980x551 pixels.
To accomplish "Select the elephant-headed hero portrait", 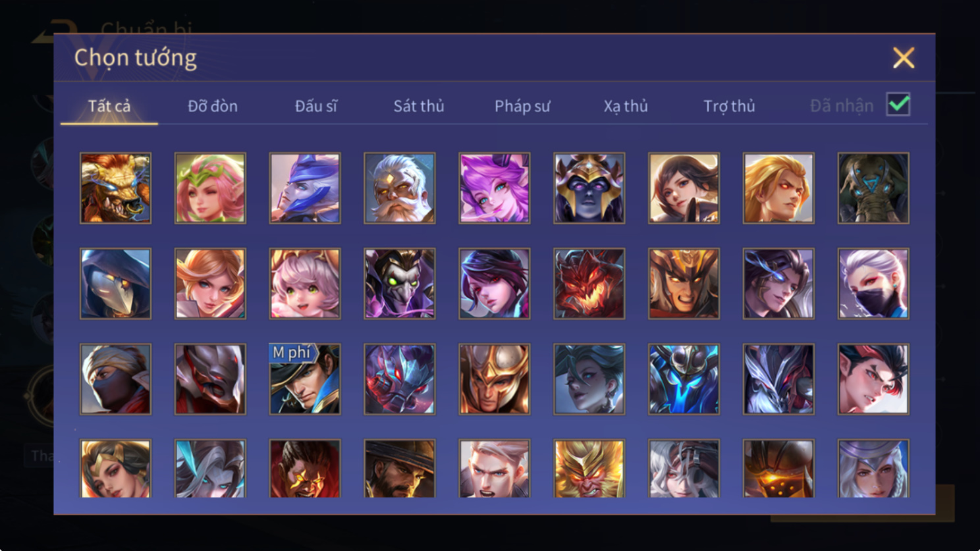I will pos(873,188).
